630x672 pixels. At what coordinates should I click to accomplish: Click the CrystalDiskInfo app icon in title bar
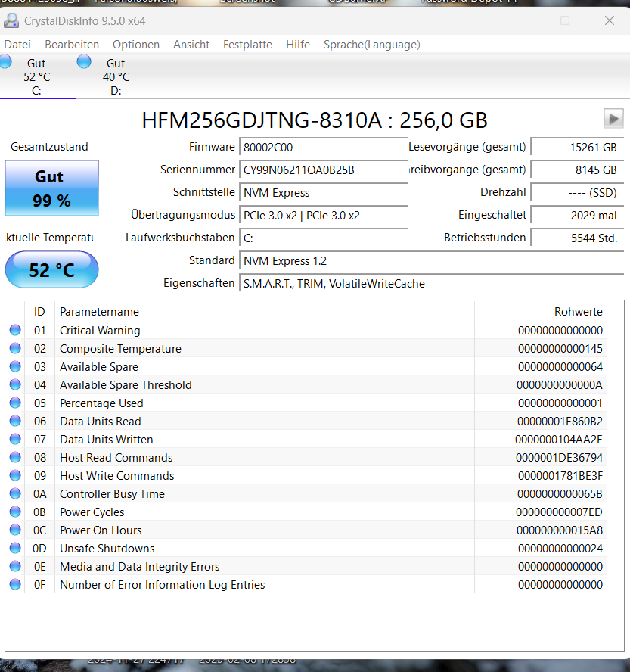click(11, 20)
